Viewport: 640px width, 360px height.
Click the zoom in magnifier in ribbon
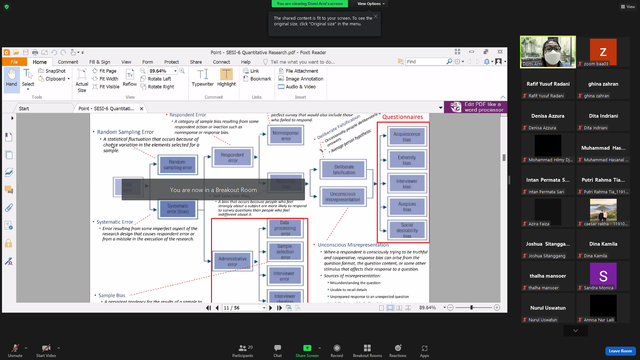(182, 71)
